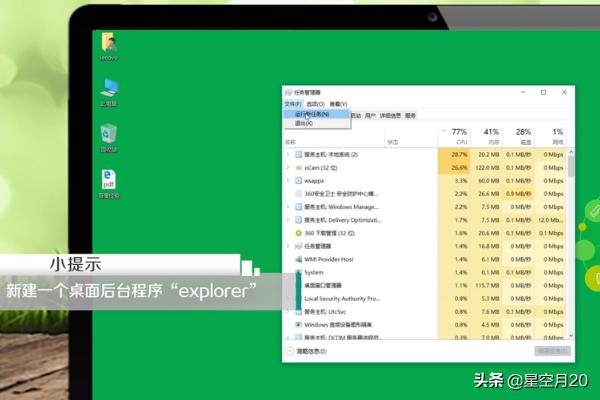Expand the 服务主机: Windows Manager group
This screenshot has width=600, height=400.
pyautogui.click(x=288, y=207)
